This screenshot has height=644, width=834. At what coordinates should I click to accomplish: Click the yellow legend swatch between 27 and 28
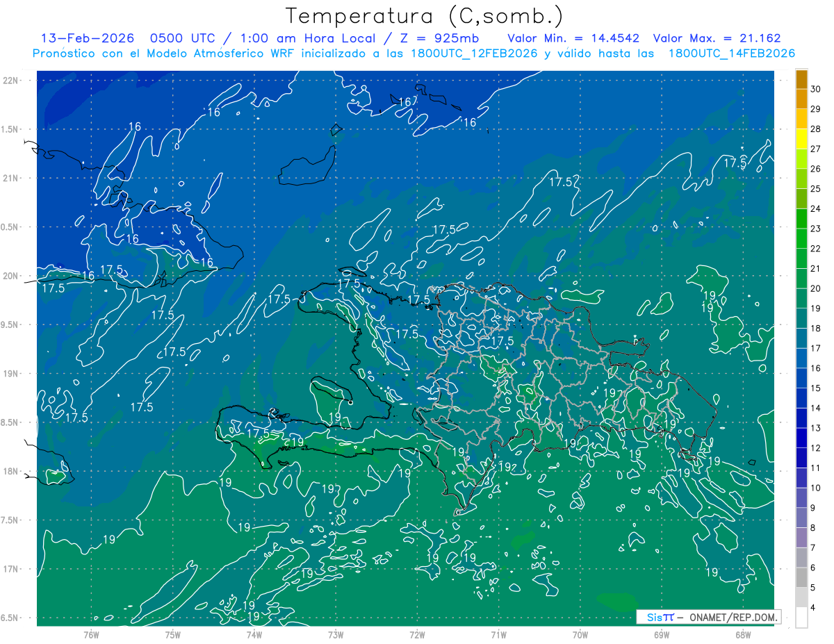click(801, 139)
